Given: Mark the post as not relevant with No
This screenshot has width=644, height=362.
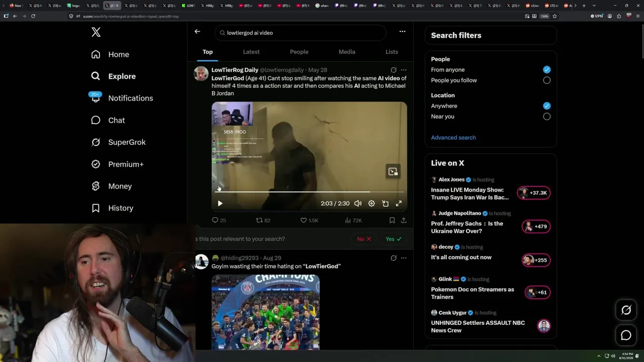Looking at the screenshot, I should click(x=364, y=239).
